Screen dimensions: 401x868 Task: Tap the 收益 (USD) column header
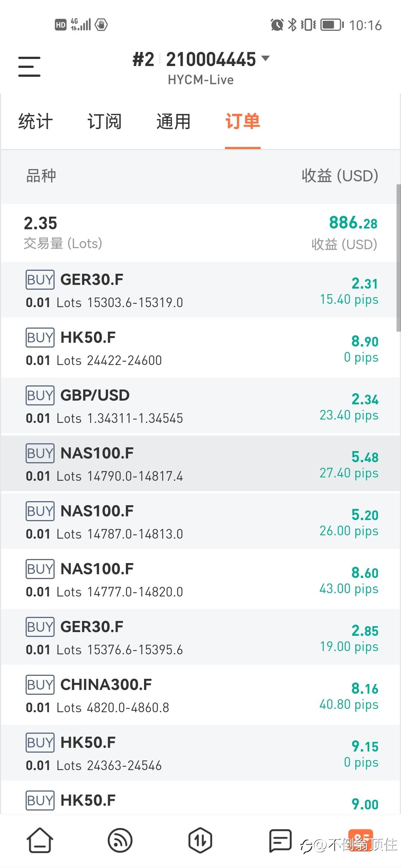pos(339,176)
